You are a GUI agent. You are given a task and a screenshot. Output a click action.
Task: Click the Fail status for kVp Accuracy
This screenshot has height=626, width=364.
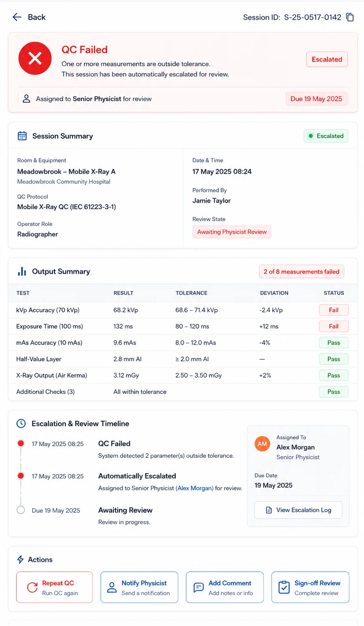334,310
